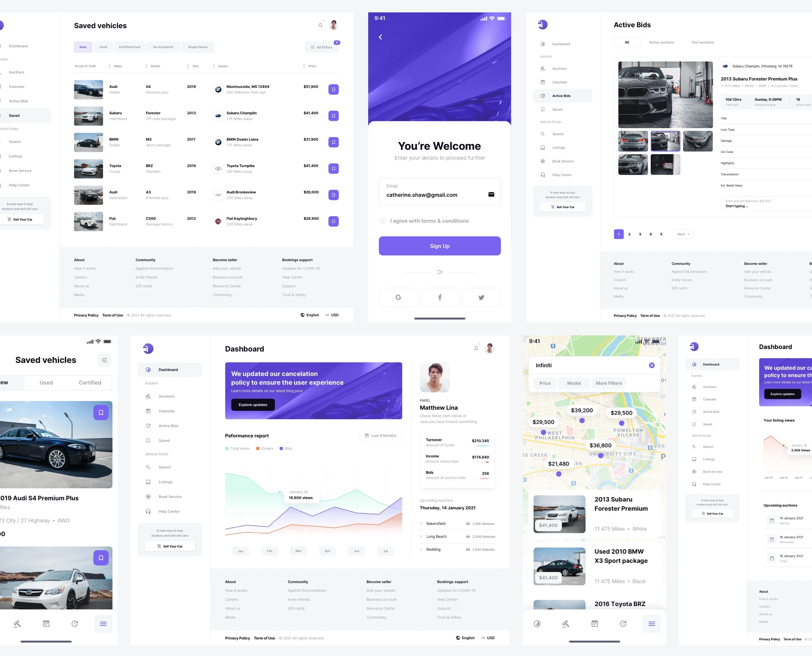This screenshot has height=656, width=812.
Task: Open the Last 6 Months date range selector
Action: tap(381, 435)
